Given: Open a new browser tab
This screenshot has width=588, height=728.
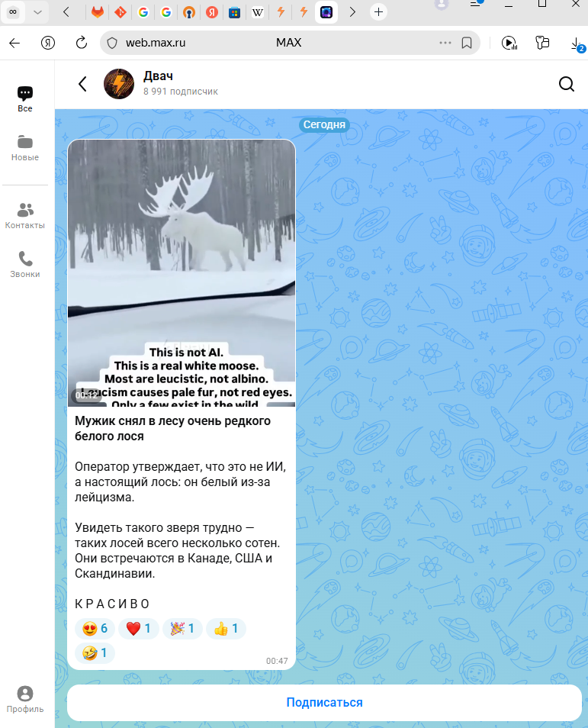Looking at the screenshot, I should (379, 12).
